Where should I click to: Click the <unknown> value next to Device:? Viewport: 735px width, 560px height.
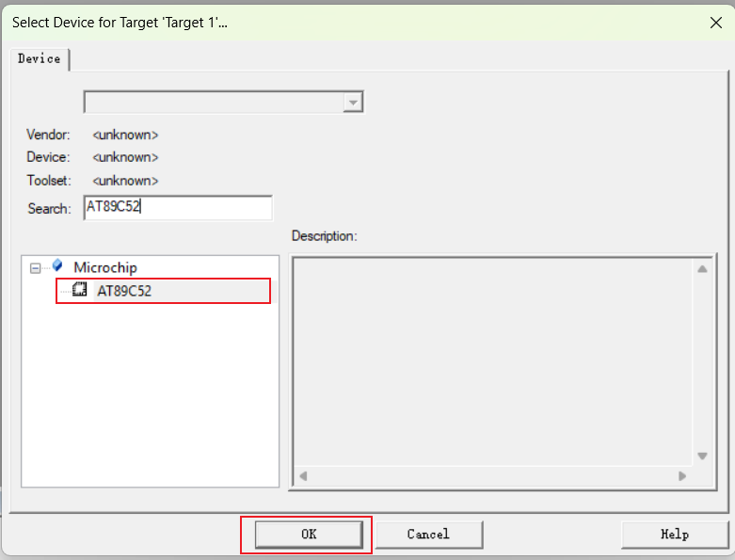(125, 157)
